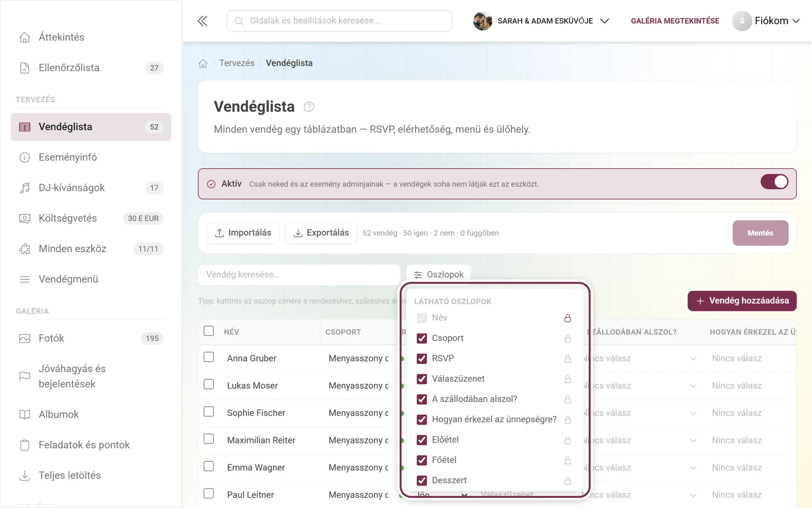Turn off the Aktív toggle switch

tap(774, 182)
